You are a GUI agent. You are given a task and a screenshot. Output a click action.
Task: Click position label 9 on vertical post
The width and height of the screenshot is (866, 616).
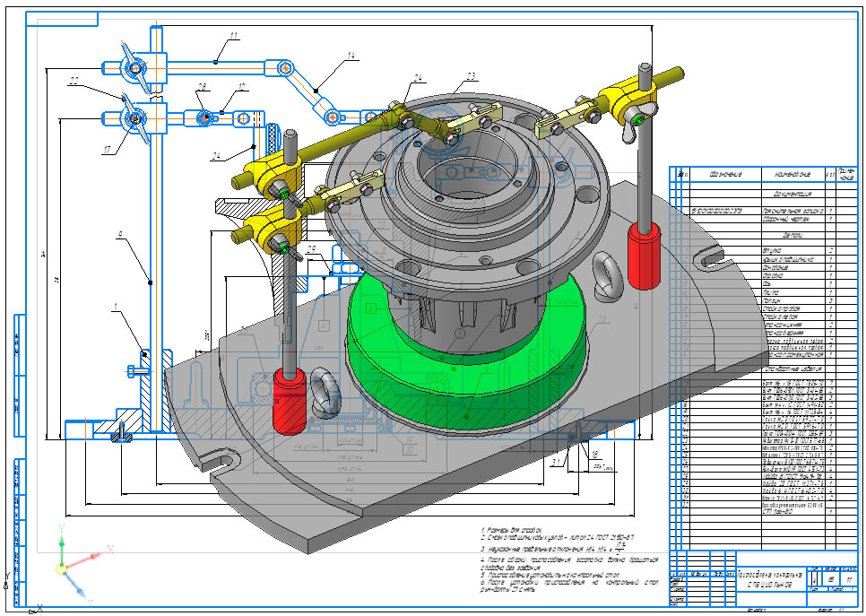(118, 235)
